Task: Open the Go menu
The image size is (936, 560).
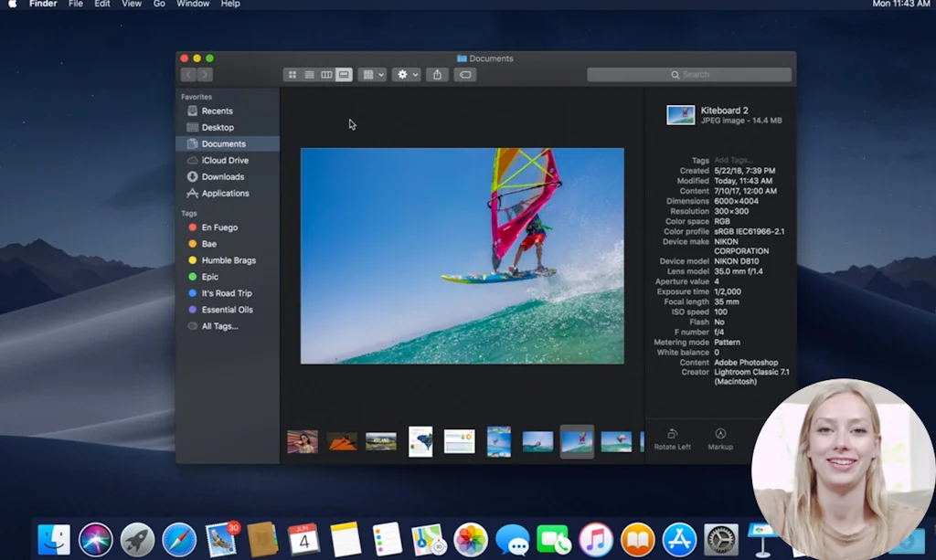Action: (159, 5)
